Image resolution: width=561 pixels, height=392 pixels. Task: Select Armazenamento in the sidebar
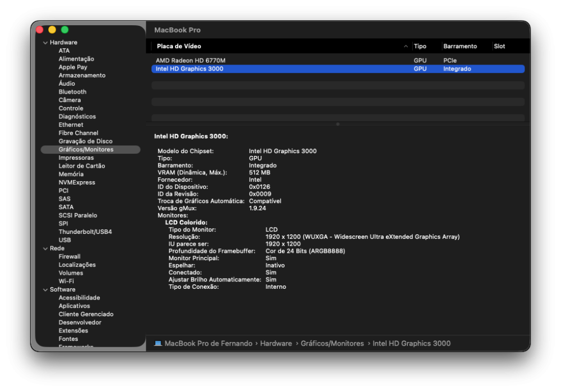click(x=82, y=76)
